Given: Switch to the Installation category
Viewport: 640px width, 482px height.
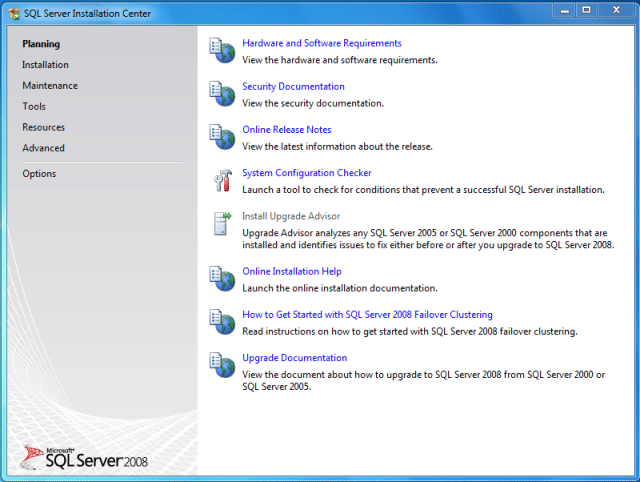Looking at the screenshot, I should tap(45, 65).
